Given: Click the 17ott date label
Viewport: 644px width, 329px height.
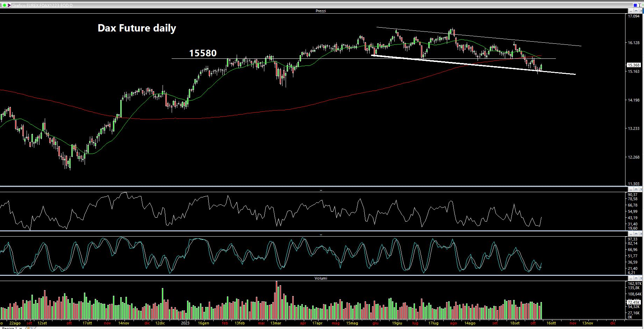Looking at the screenshot, I should tap(87, 323).
